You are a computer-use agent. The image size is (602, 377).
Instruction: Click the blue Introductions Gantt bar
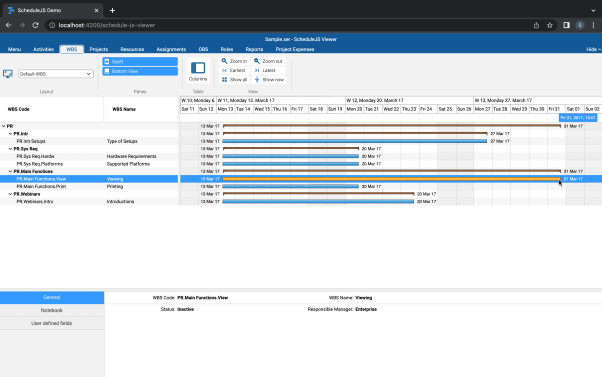(318, 202)
